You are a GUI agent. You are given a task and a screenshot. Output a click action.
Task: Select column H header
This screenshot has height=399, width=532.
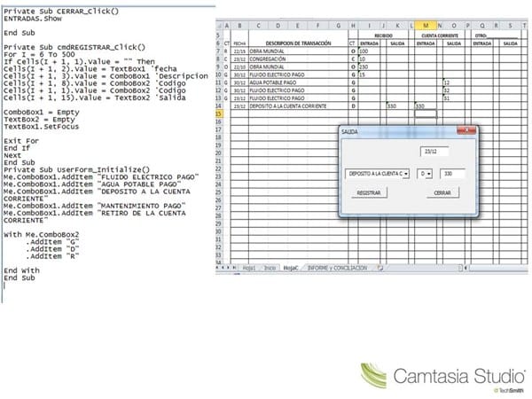pos(353,26)
